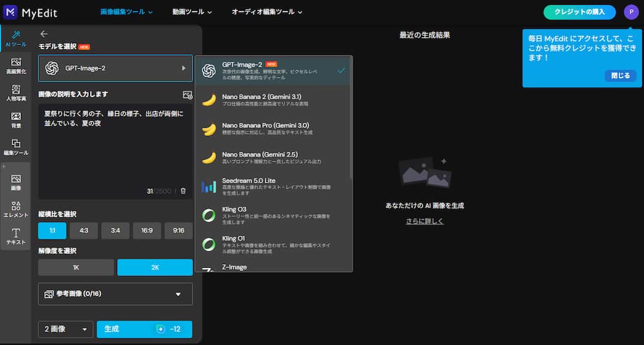Image resolution: width=644 pixels, height=345 pixels.
Task: Choose Nano Banana Pro (Gemini 3.0)
Action: (273, 129)
